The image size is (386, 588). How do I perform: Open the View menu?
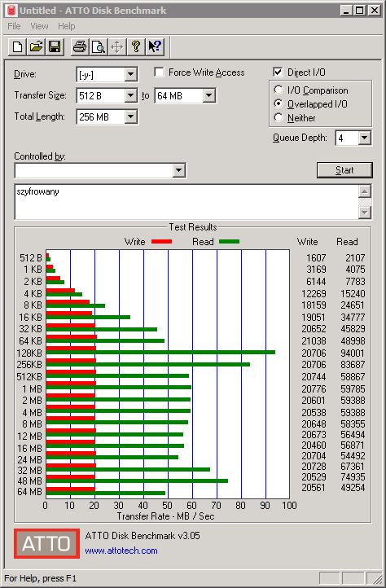(39, 26)
